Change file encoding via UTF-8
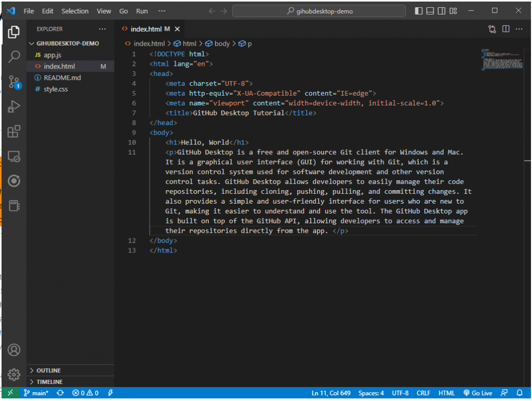Viewport: 532px width, 401px height. [401, 393]
